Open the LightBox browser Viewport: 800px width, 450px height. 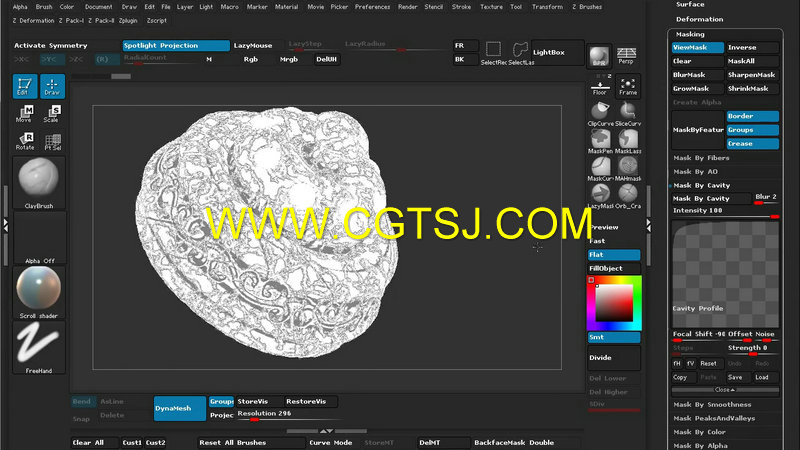557,52
